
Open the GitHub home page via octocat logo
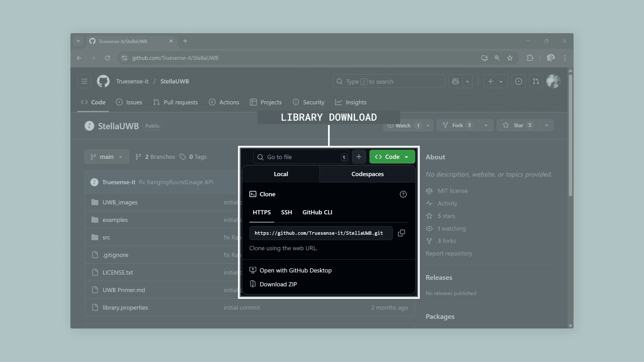click(x=103, y=81)
